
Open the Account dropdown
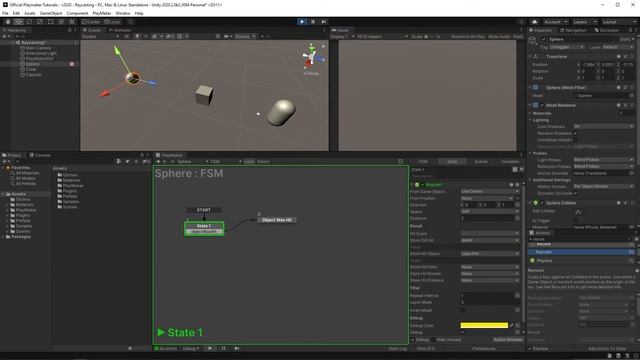[555, 22]
